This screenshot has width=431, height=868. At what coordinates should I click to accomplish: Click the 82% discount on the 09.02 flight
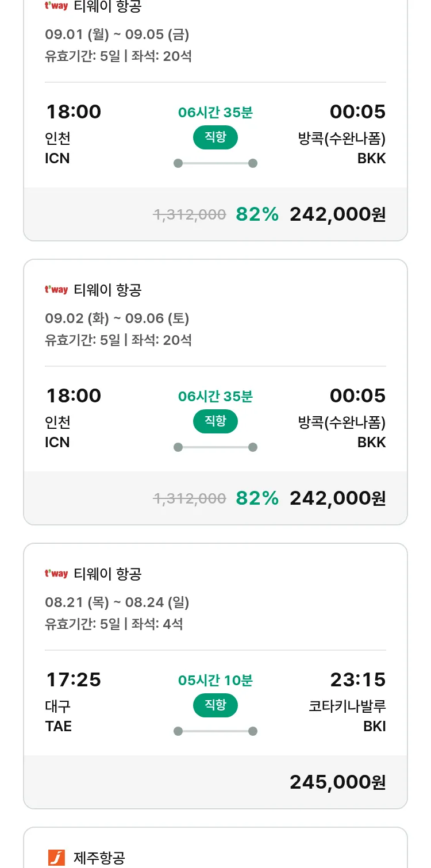[257, 498]
